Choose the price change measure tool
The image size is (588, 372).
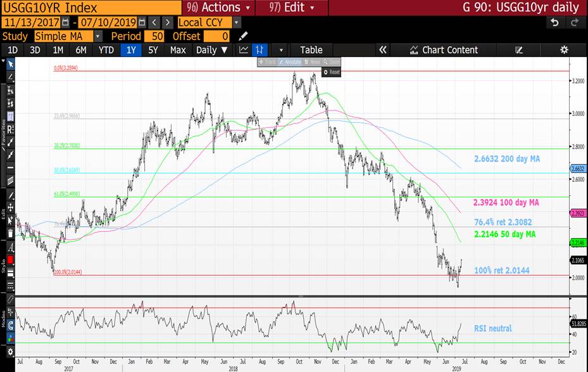coord(11,103)
